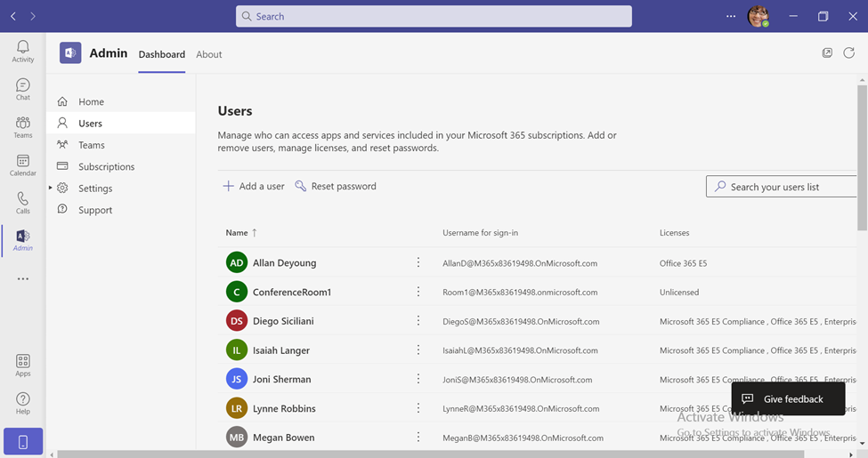Open the Activity bell icon

pyautogui.click(x=22, y=51)
